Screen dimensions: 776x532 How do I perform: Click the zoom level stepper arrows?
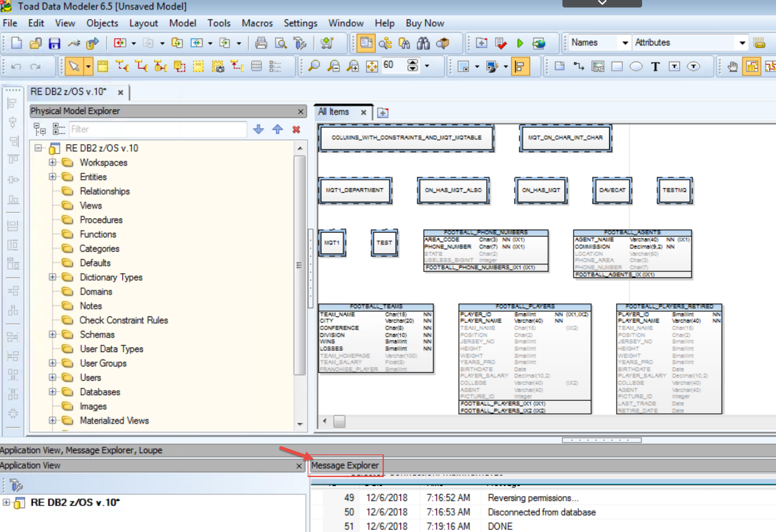tap(412, 66)
